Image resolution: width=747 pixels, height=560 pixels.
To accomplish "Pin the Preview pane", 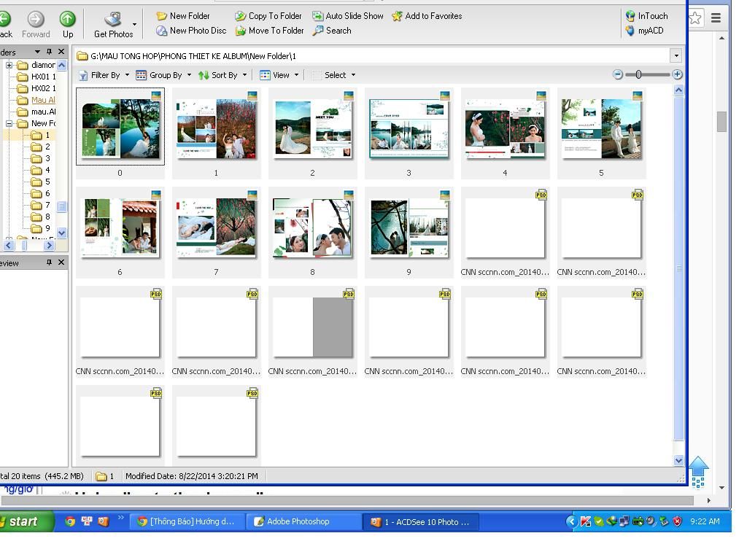I will pyautogui.click(x=49, y=262).
